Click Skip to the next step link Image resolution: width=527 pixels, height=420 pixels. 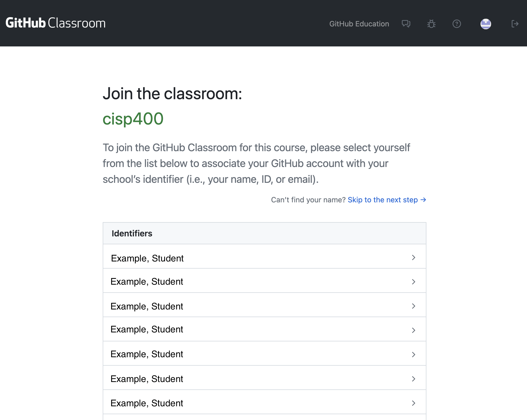coord(383,200)
